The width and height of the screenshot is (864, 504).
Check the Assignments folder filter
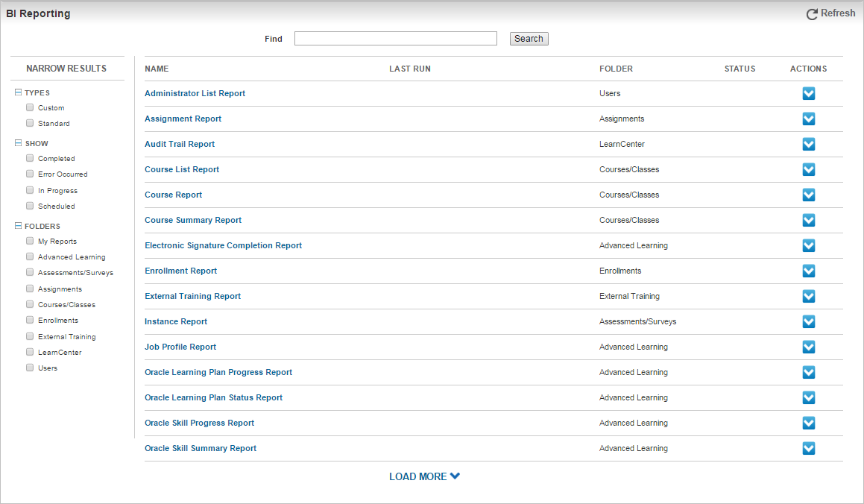(x=30, y=288)
